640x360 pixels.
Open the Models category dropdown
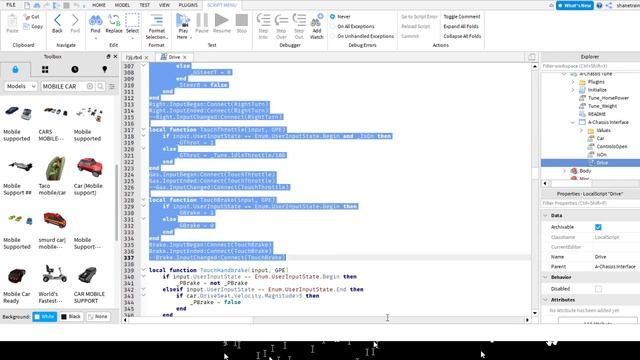(21, 86)
